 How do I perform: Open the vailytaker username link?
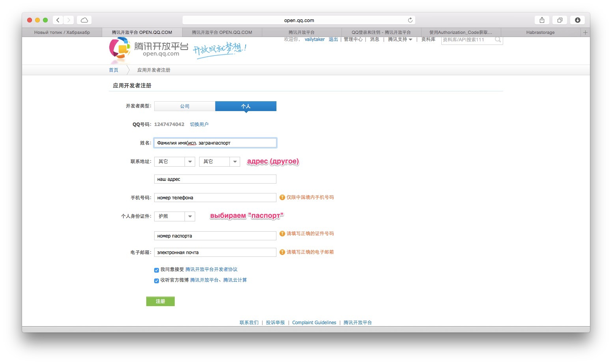(315, 39)
